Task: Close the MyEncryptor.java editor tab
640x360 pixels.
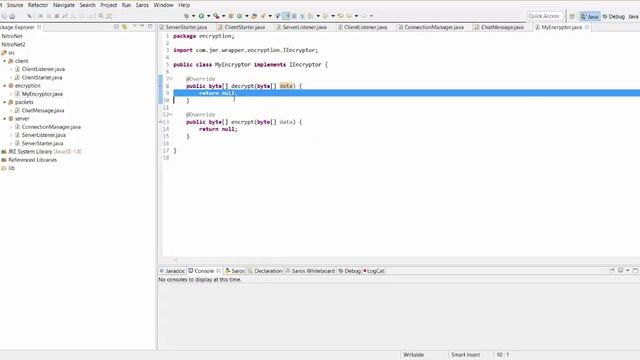Action: [587, 27]
